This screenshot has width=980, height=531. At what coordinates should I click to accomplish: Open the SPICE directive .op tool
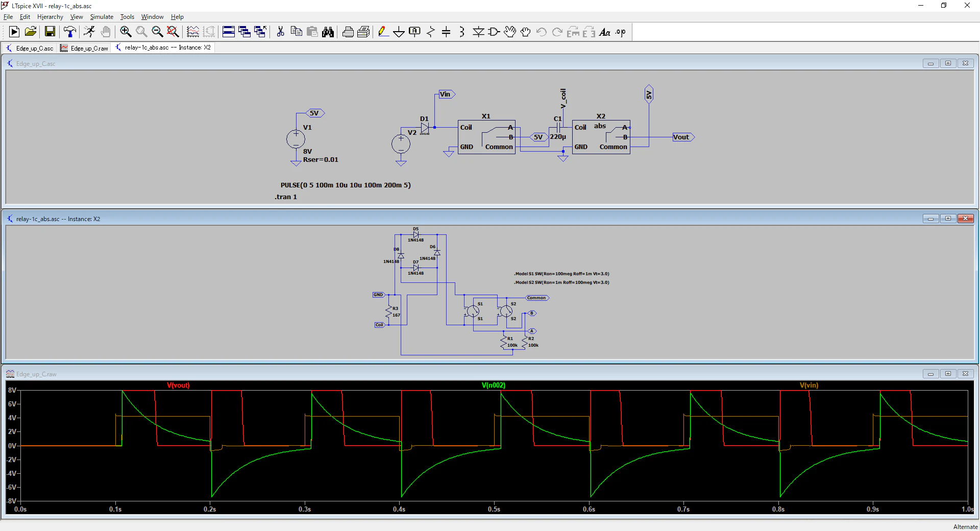tap(620, 32)
